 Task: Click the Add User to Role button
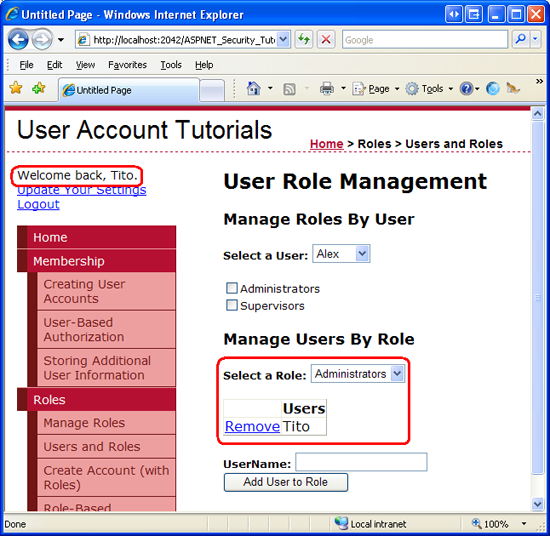point(286,482)
